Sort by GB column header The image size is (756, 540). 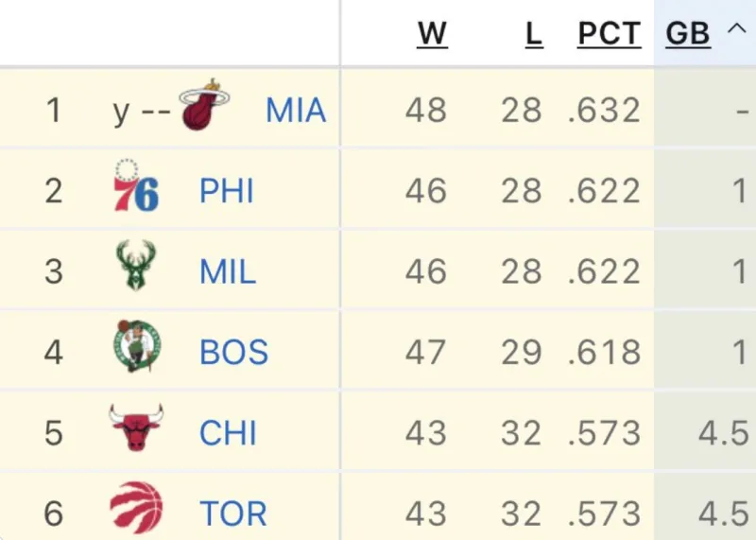tap(688, 34)
